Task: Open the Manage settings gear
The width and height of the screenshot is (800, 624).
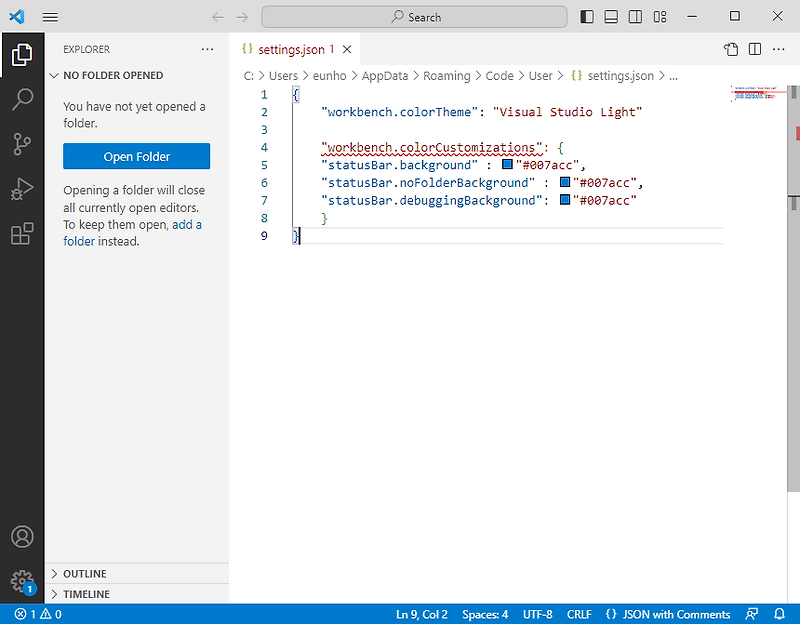Action: pyautogui.click(x=22, y=581)
